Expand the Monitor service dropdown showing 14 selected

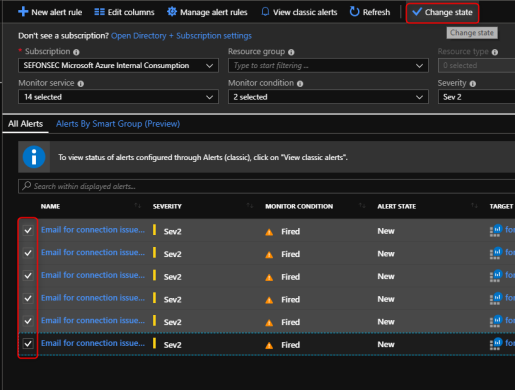click(118, 97)
